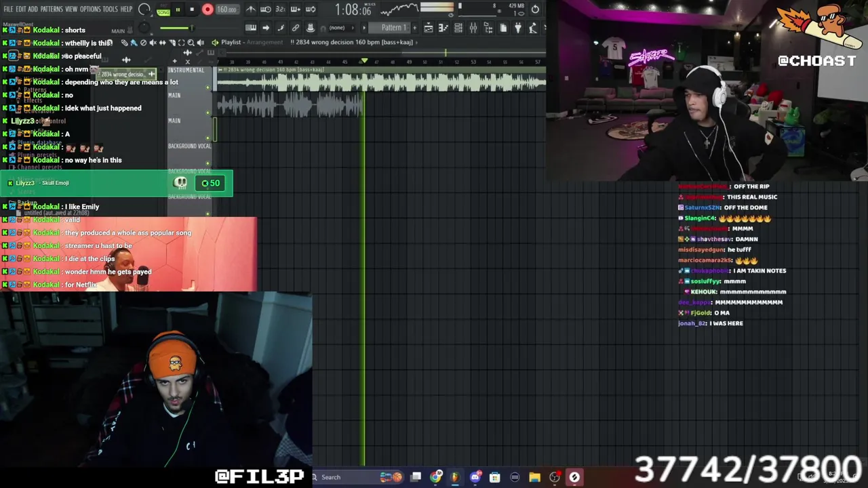The height and width of the screenshot is (488, 868).
Task: Open the playlist menu speaker-arrow icon
Action: coord(215,42)
